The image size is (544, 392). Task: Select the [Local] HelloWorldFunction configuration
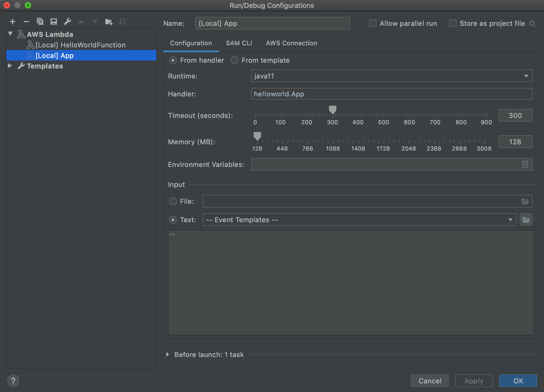pos(80,45)
